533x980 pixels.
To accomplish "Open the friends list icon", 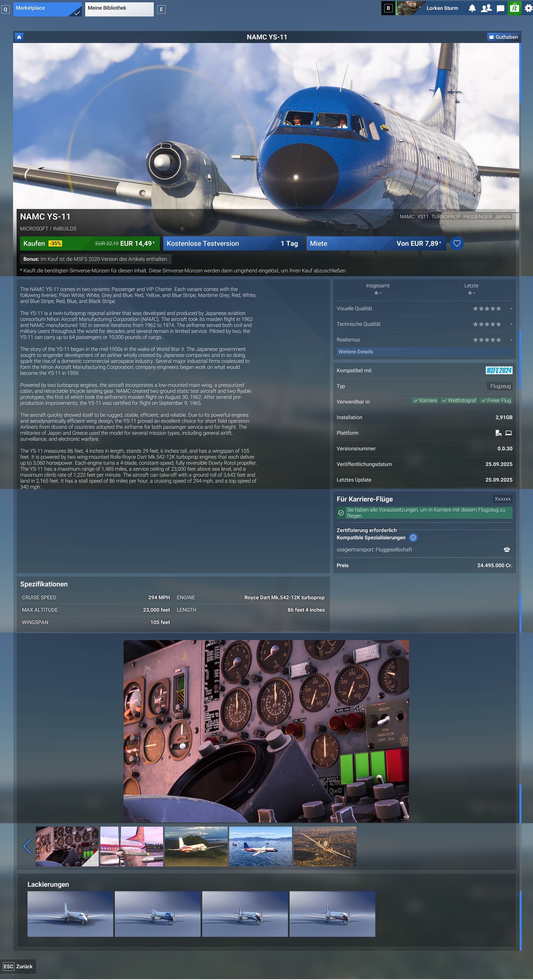I will (x=486, y=8).
